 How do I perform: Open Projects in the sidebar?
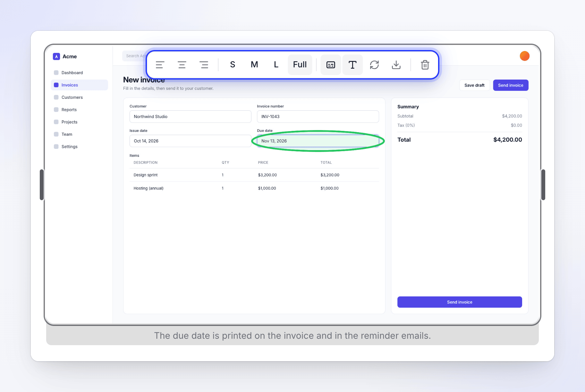point(79,122)
